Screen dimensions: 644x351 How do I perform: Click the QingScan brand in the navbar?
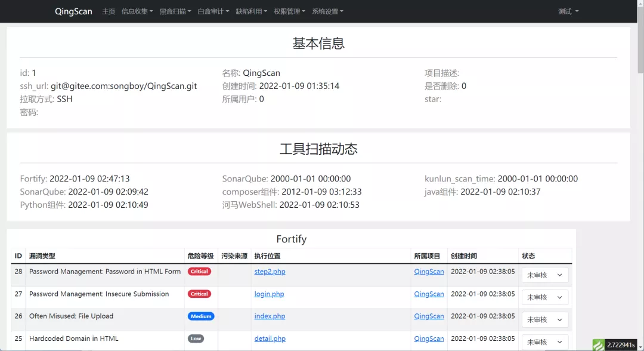click(x=73, y=11)
